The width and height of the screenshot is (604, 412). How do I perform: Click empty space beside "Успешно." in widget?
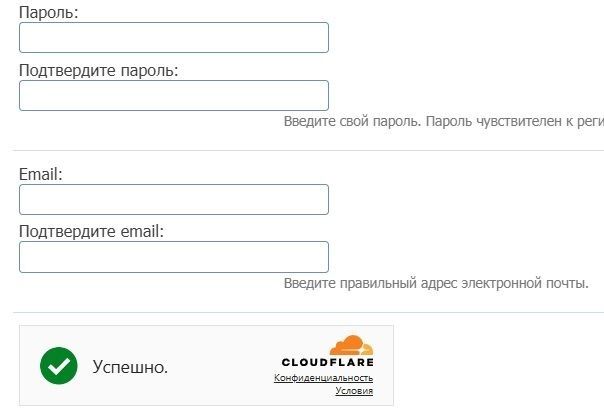(x=220, y=367)
